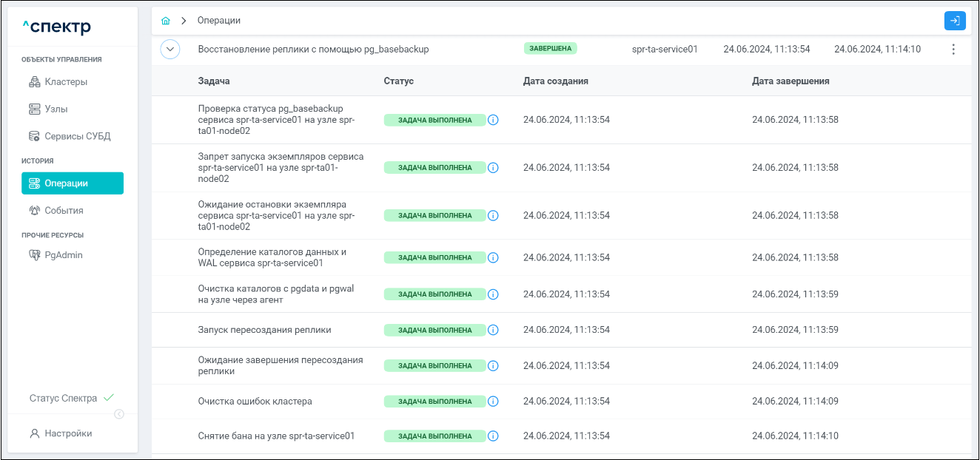The image size is (980, 460).
Task: Click info icon for 'Определение каталогов данных' task
Action: (x=493, y=257)
